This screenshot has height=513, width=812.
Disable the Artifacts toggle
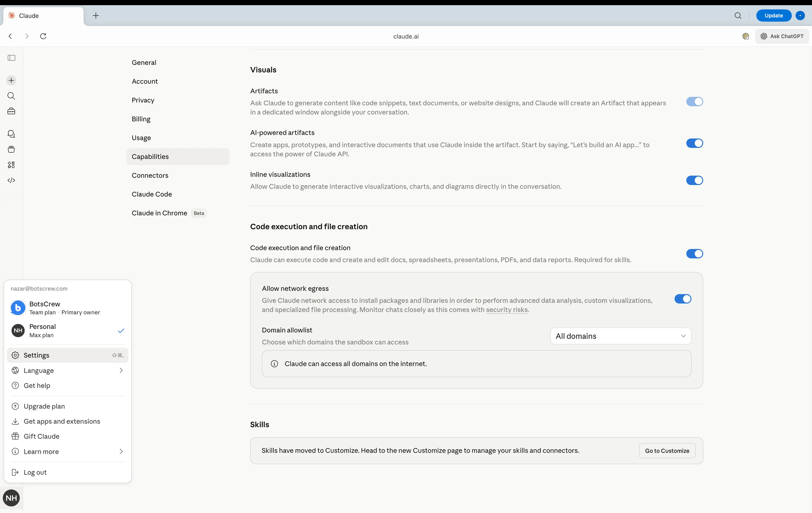694,102
